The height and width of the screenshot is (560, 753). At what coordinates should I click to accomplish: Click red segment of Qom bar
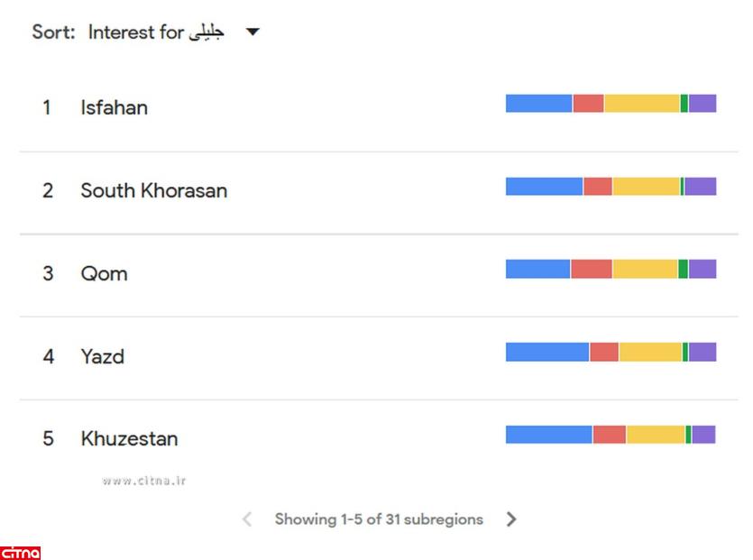(591, 269)
